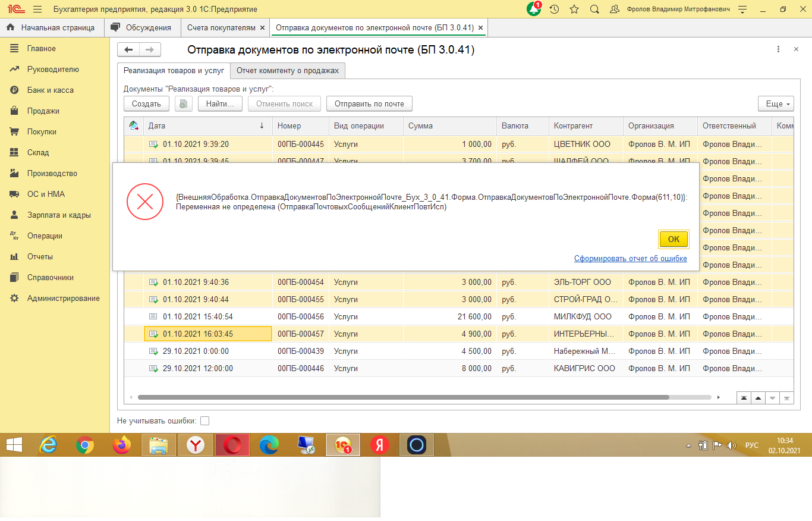This screenshot has width=812, height=521.
Task: Open notifications bell with badge
Action: pyautogui.click(x=534, y=10)
